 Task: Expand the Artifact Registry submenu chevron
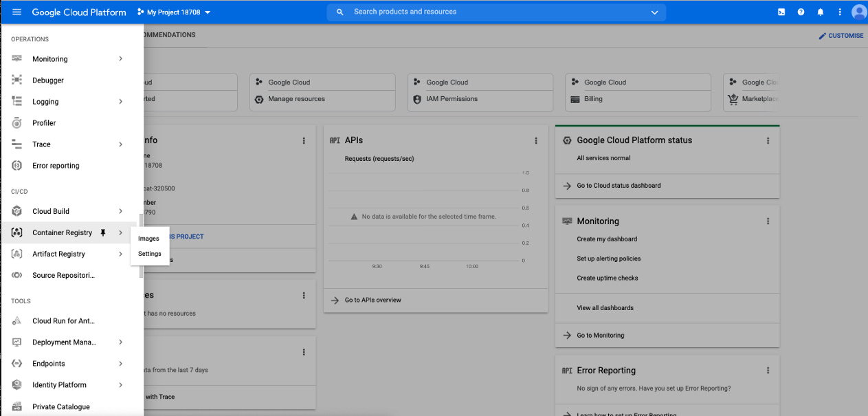(x=120, y=254)
